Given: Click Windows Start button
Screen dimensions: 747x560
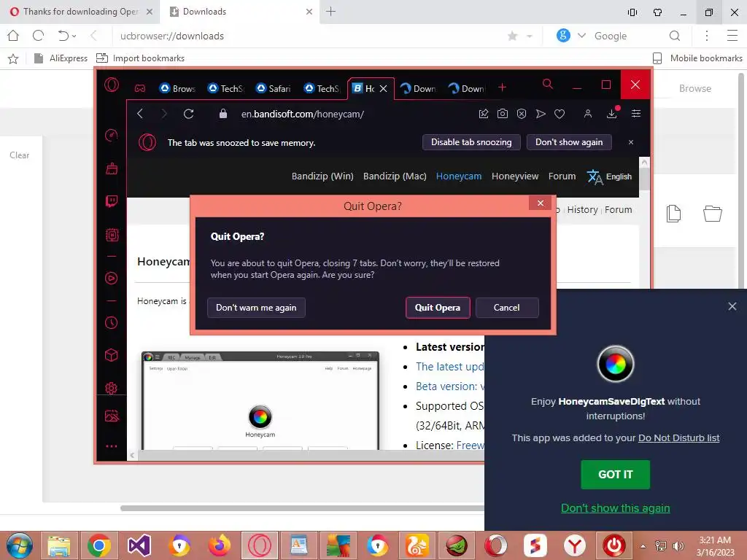Looking at the screenshot, I should [20, 545].
